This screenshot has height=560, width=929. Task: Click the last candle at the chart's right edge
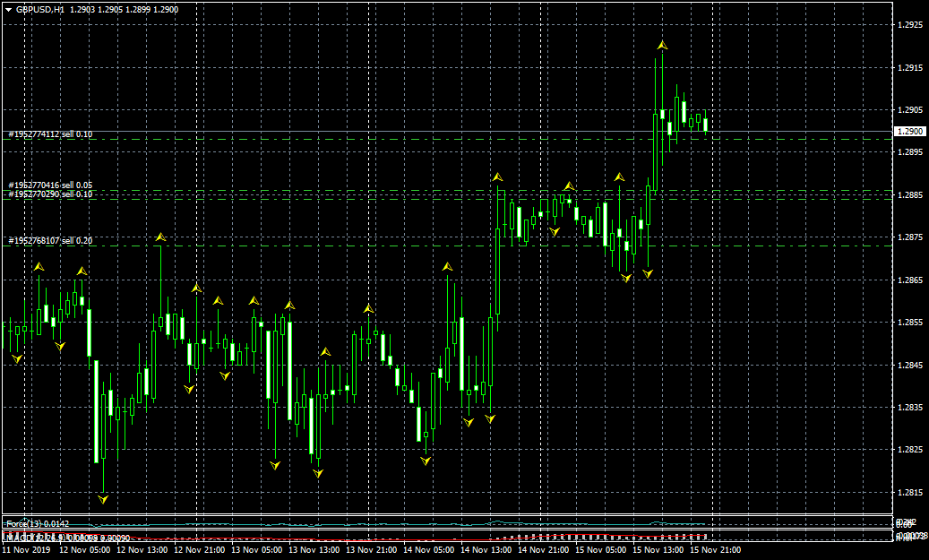click(x=705, y=124)
